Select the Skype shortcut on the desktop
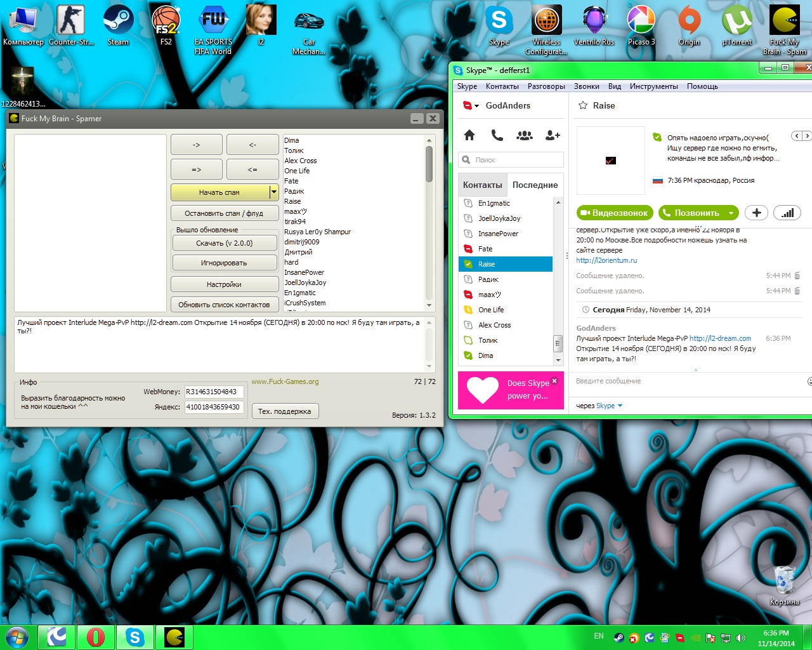This screenshot has height=650, width=812. click(x=499, y=25)
